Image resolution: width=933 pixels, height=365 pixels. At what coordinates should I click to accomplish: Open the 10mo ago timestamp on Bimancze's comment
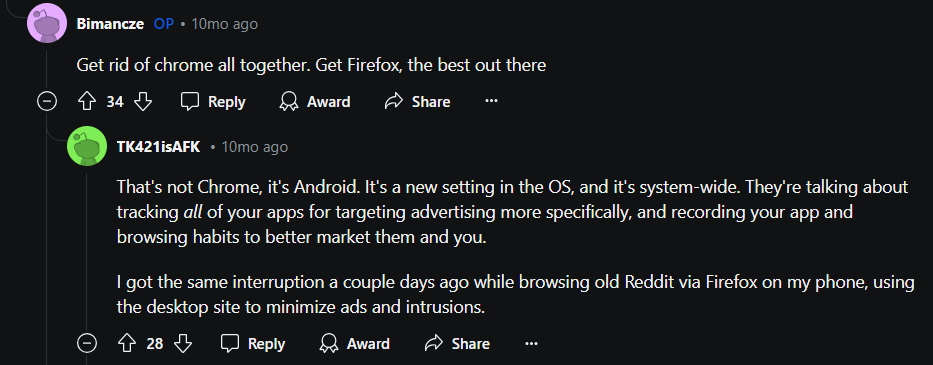(224, 24)
